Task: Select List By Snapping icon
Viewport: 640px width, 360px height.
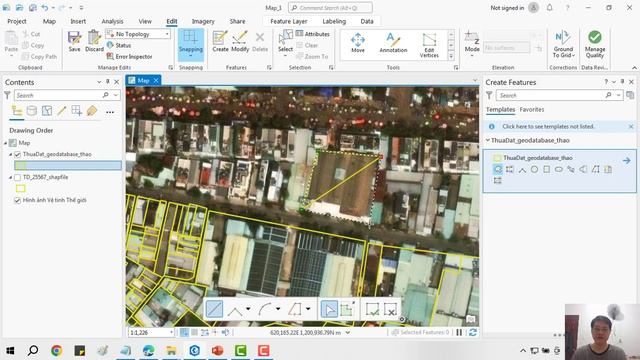Action: coord(76,111)
